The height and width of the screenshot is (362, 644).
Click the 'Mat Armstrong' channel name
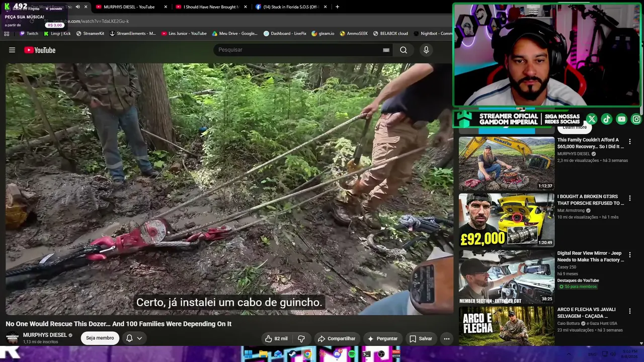click(x=571, y=211)
